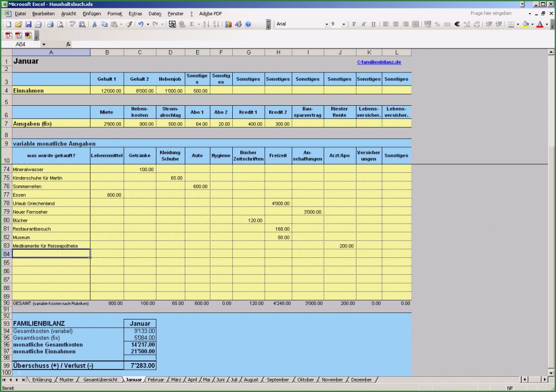Click the Sort Ascending icon
The height and width of the screenshot is (392, 556).
click(x=207, y=24)
